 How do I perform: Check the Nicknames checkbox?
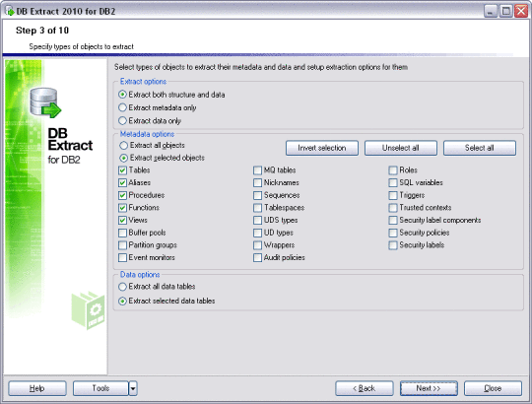click(257, 183)
